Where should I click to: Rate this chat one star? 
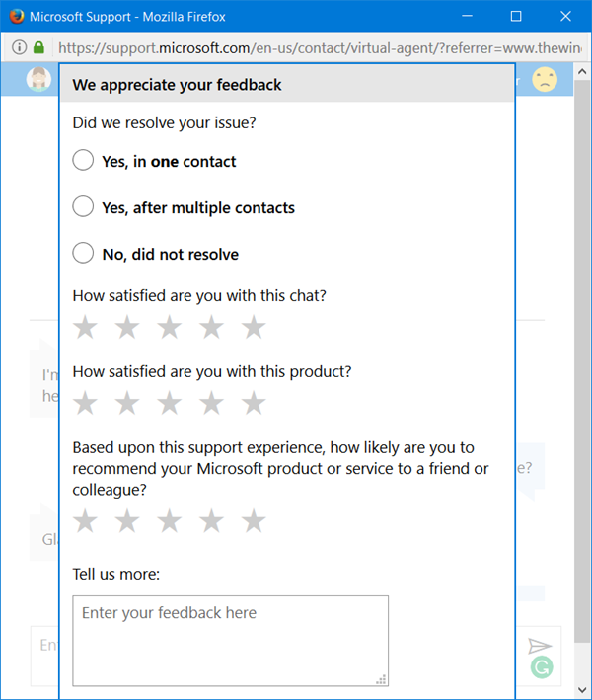pyautogui.click(x=86, y=327)
